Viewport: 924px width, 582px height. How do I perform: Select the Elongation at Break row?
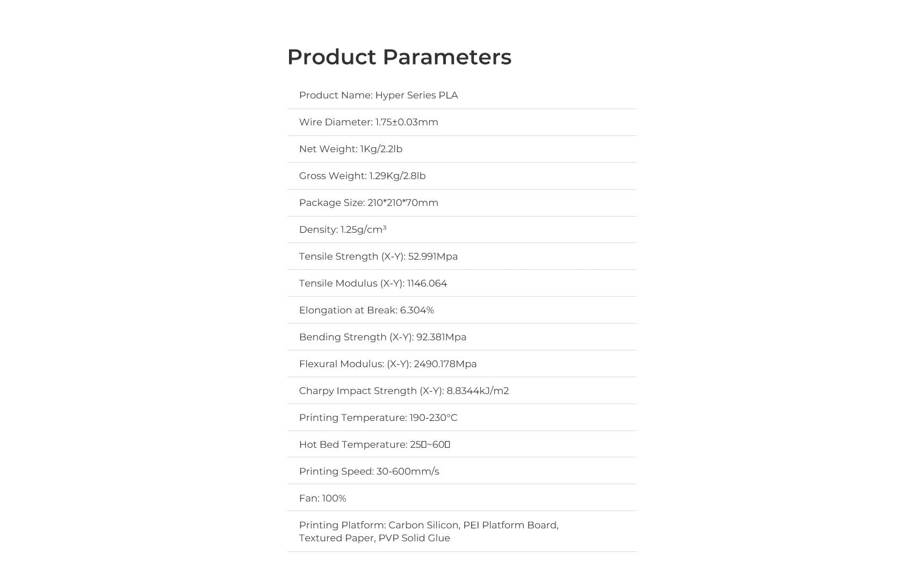[x=366, y=311]
